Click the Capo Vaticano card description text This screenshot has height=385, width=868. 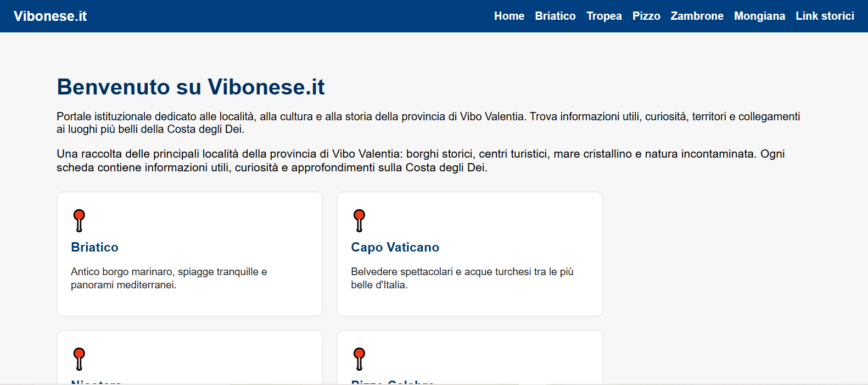tap(462, 277)
